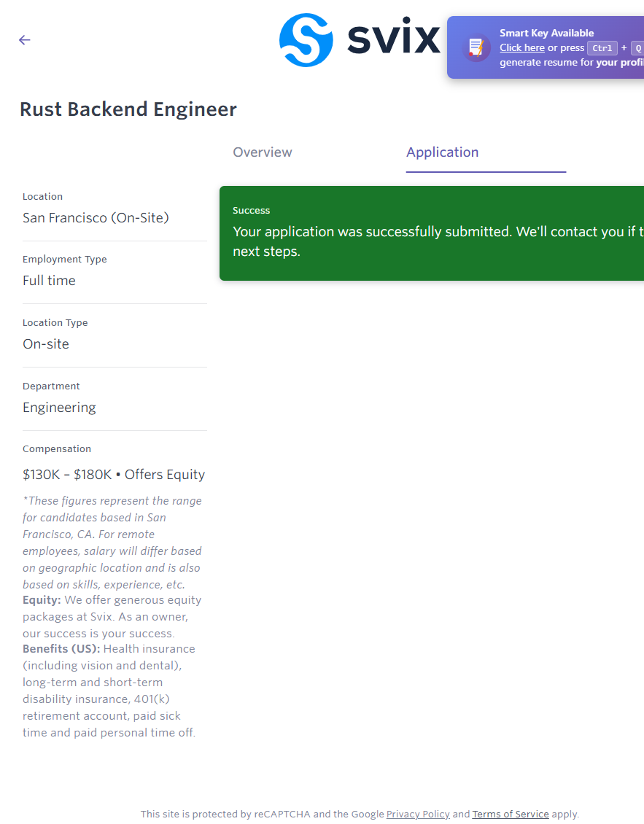The height and width of the screenshot is (824, 644).
Task: Click the blue Svix swirl logo
Action: (x=306, y=40)
